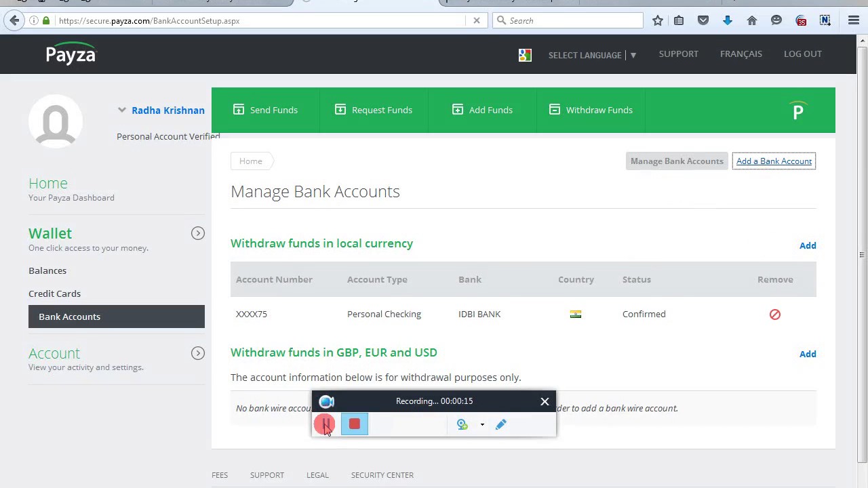Click the browser back arrow button
This screenshot has width=868, height=488.
(x=14, y=20)
